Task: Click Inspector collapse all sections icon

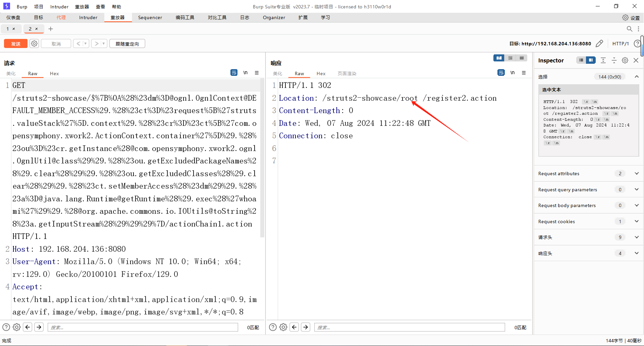Action: 614,60
